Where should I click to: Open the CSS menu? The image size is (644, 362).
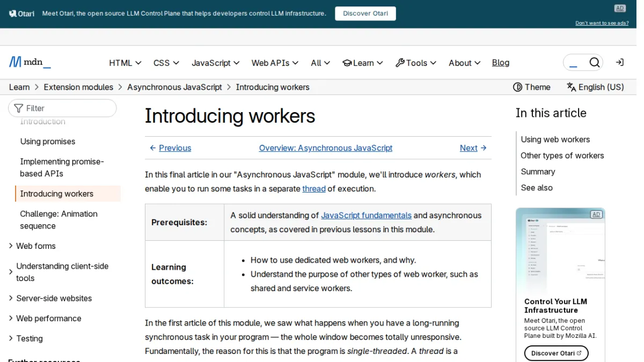[x=166, y=63]
